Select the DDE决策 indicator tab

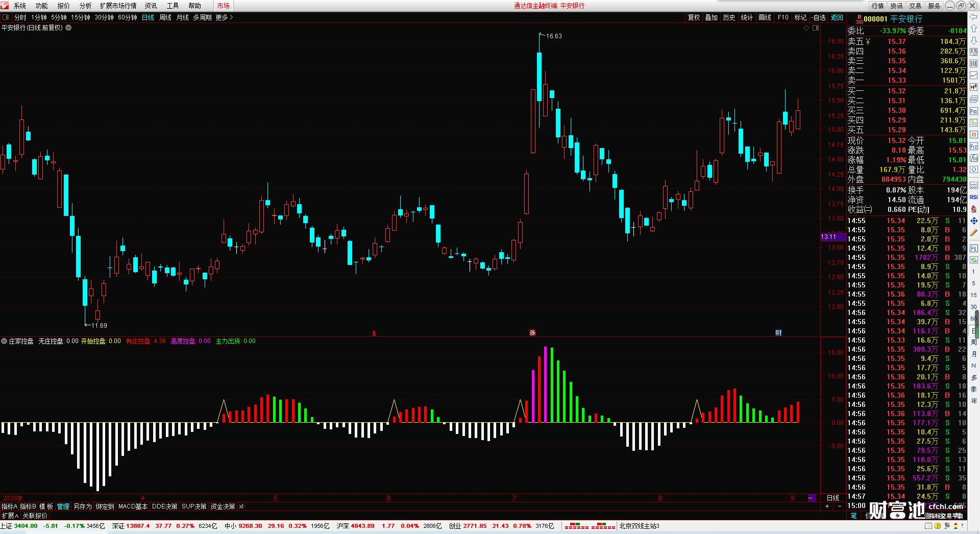pyautogui.click(x=164, y=506)
